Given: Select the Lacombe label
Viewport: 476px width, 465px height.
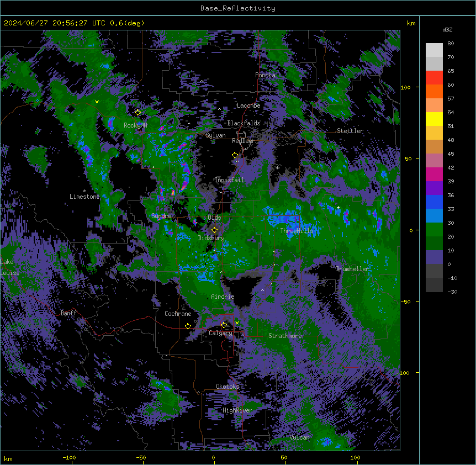Looking at the screenshot, I should (248, 105).
